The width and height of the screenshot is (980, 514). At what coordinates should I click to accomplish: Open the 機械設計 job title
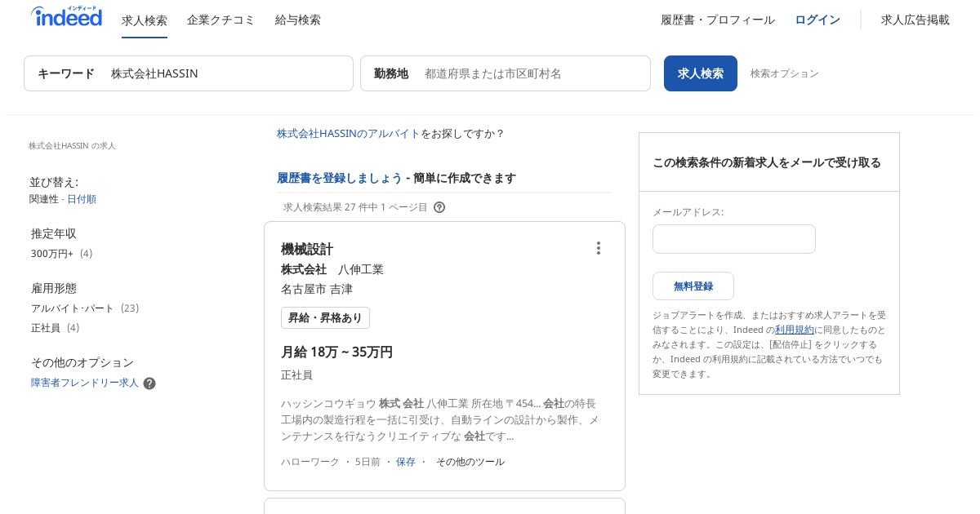pos(307,249)
